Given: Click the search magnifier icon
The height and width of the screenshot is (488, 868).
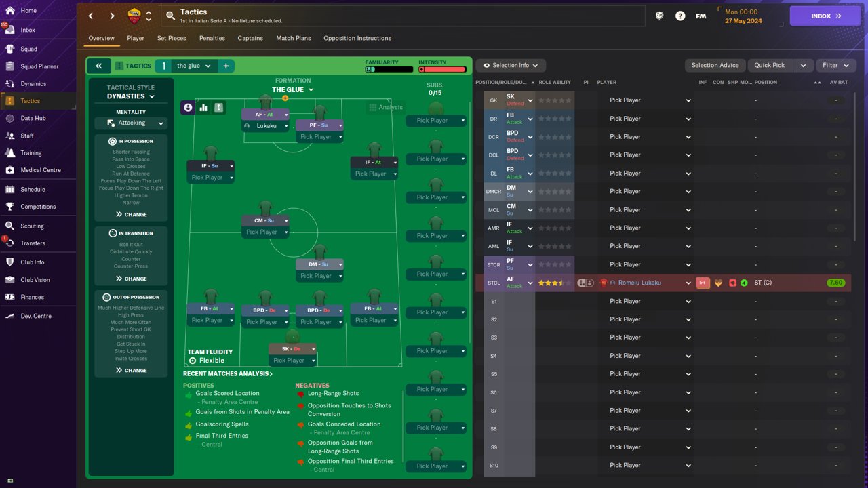Looking at the screenshot, I should coord(170,16).
